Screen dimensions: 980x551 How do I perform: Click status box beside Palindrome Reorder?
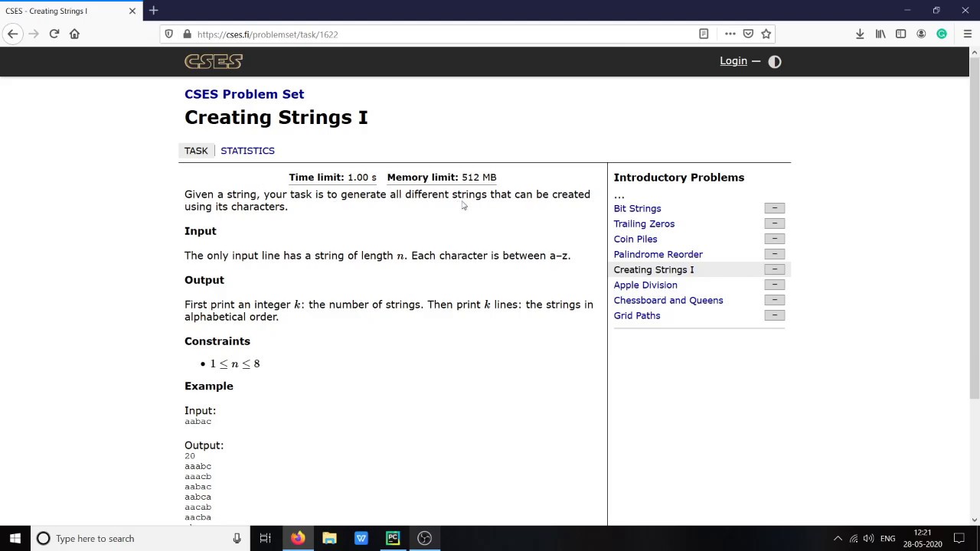774,254
